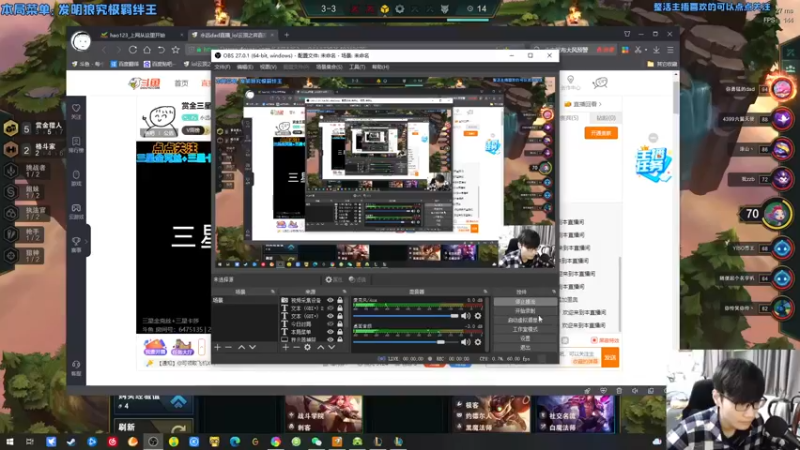Click 启动虚拟摄像机 button
Image resolution: width=800 pixels, height=450 pixels.
(x=525, y=320)
